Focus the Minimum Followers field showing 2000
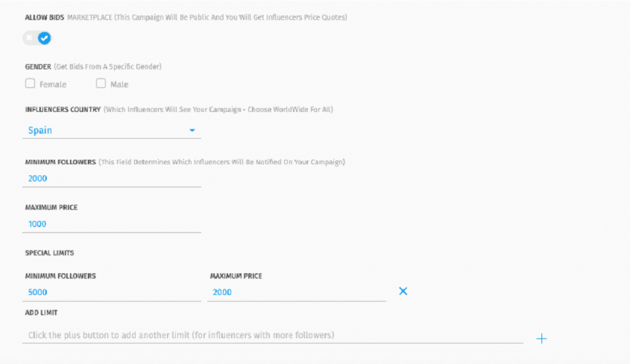The width and height of the screenshot is (630, 364). [112, 178]
